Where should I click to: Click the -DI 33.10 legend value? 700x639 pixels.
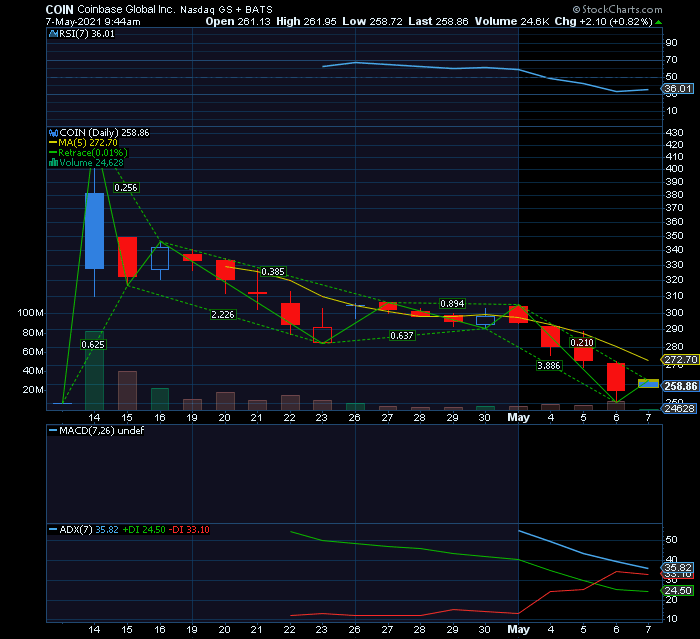point(189,530)
